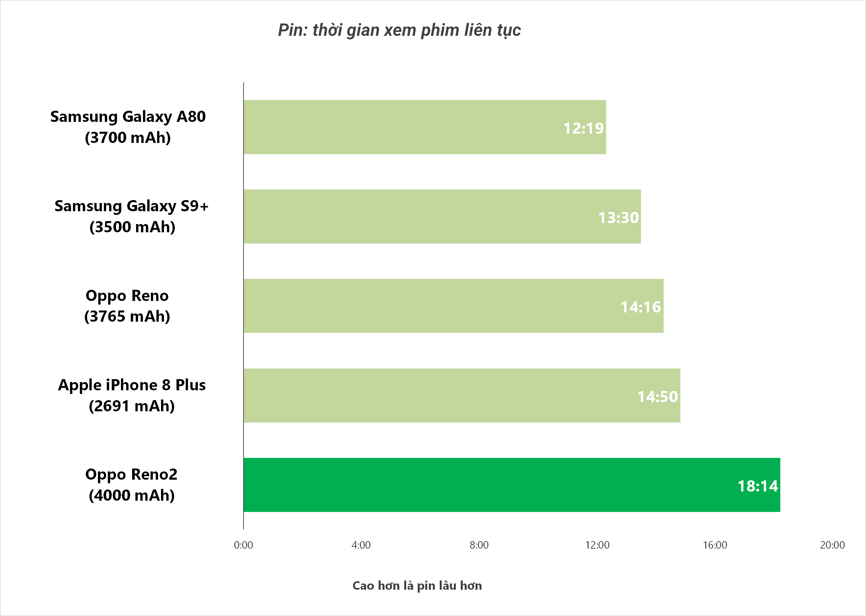Click the Apple iPhone 8 Plus label

pyautogui.click(x=132, y=385)
